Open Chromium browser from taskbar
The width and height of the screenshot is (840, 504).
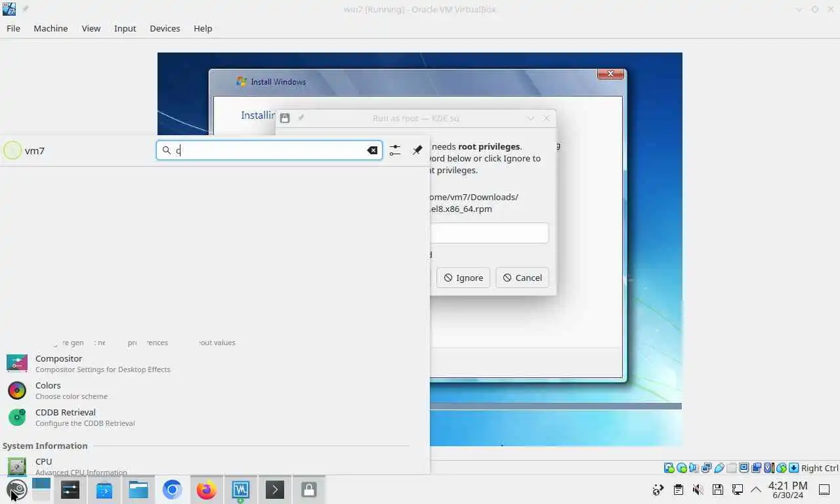(x=173, y=490)
